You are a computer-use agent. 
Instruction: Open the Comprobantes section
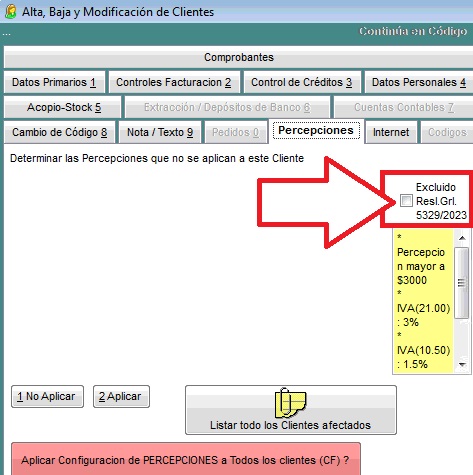coord(239,57)
